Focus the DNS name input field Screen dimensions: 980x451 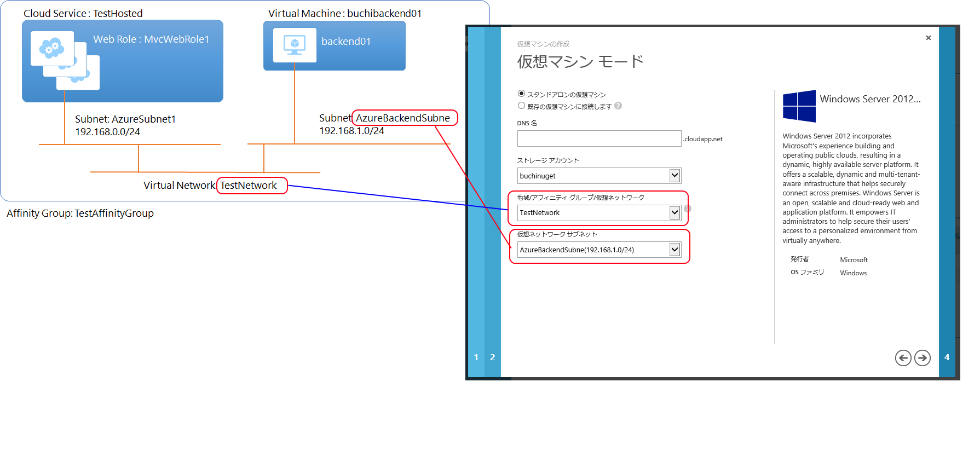click(x=599, y=138)
